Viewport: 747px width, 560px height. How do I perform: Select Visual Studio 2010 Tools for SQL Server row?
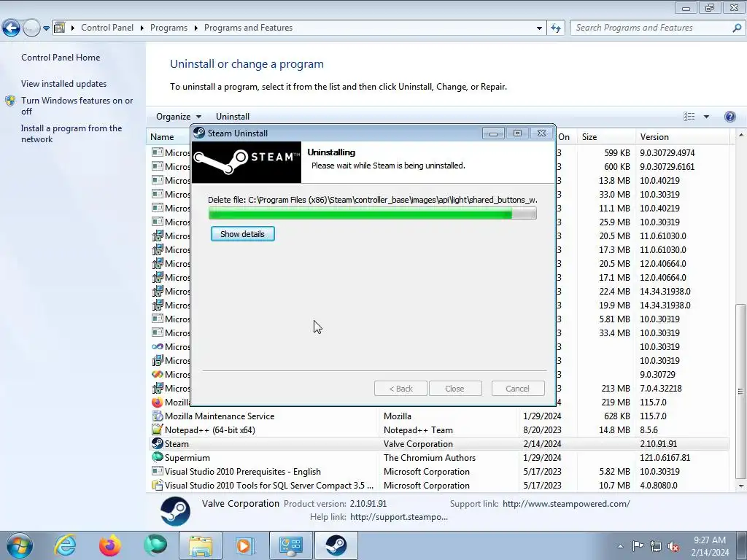pos(439,485)
